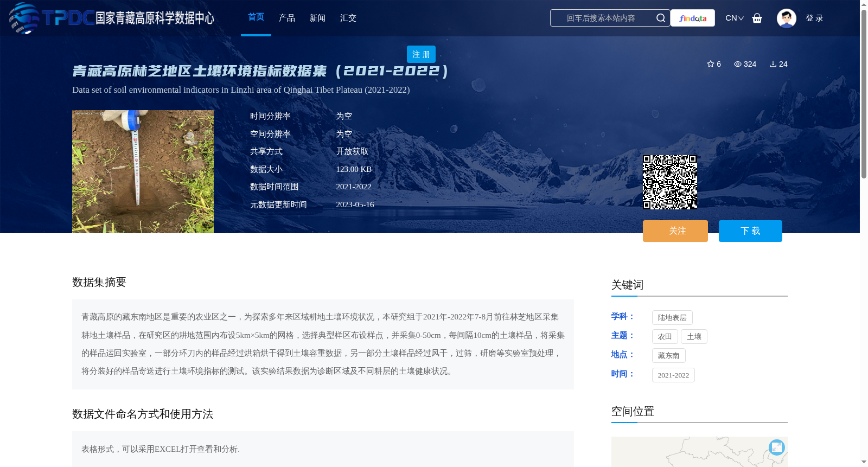Select the 陆地表层 keyword tag
The height and width of the screenshot is (467, 868).
pyautogui.click(x=672, y=318)
